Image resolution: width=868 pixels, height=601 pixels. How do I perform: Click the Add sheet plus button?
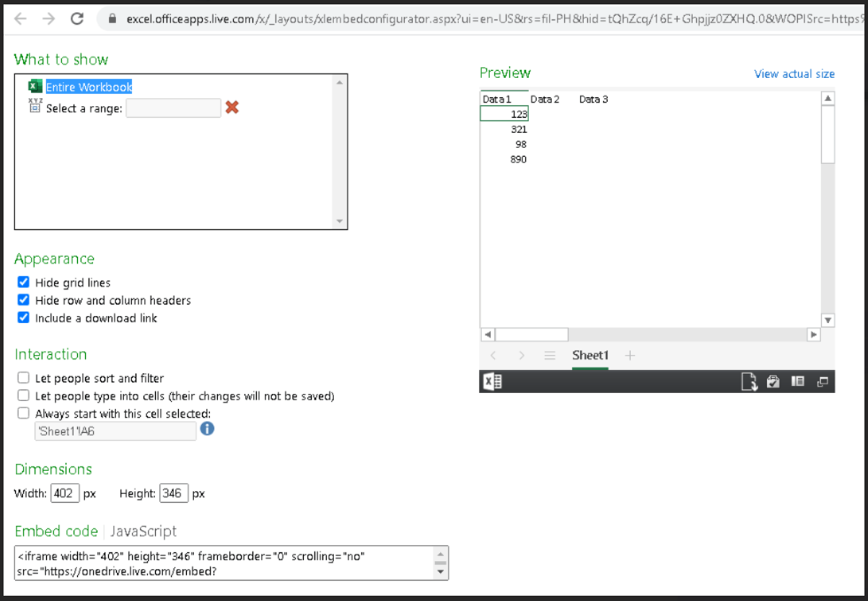(629, 354)
